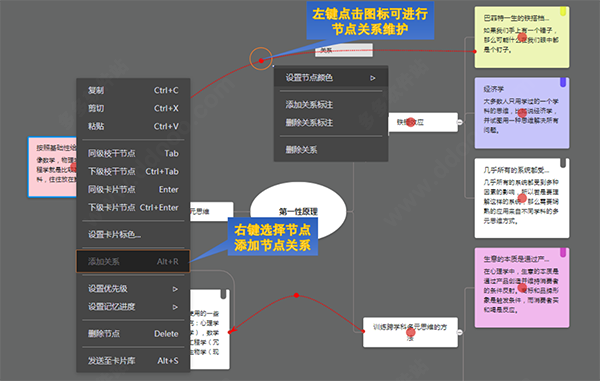
Task: Click the magenta color tag on 生意的本质 card
Action: point(563,252)
